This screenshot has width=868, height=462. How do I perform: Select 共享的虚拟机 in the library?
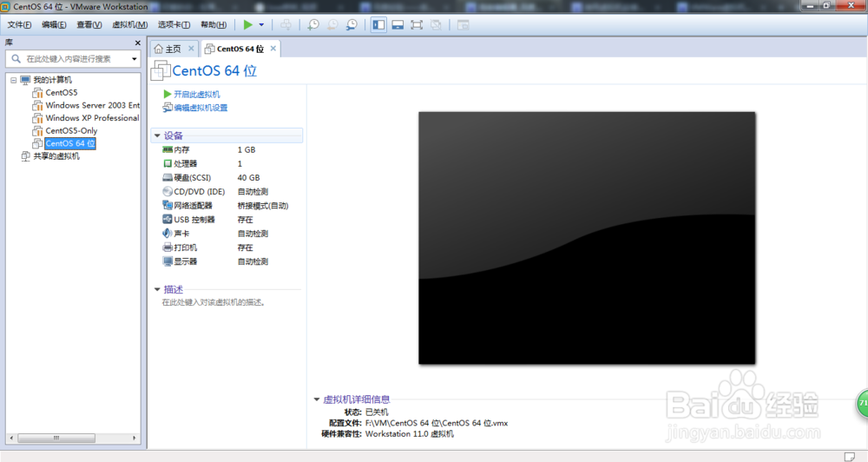tap(56, 156)
